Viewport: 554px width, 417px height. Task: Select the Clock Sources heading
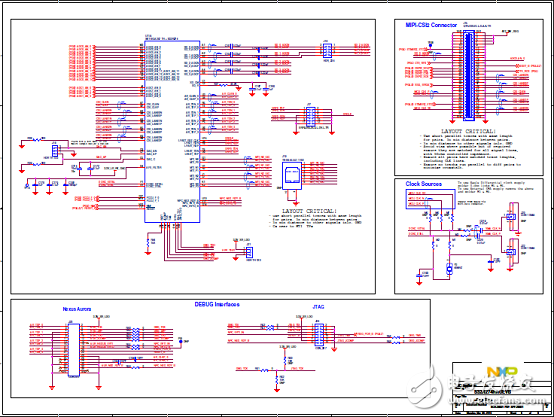423,184
